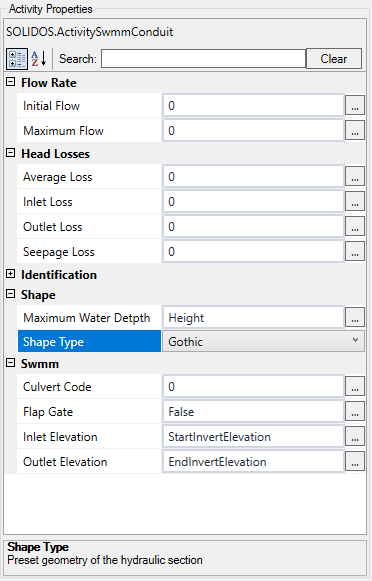Edit the Maximum Water Detpth value
Image resolution: width=372 pixels, height=581 pixels.
(x=253, y=318)
